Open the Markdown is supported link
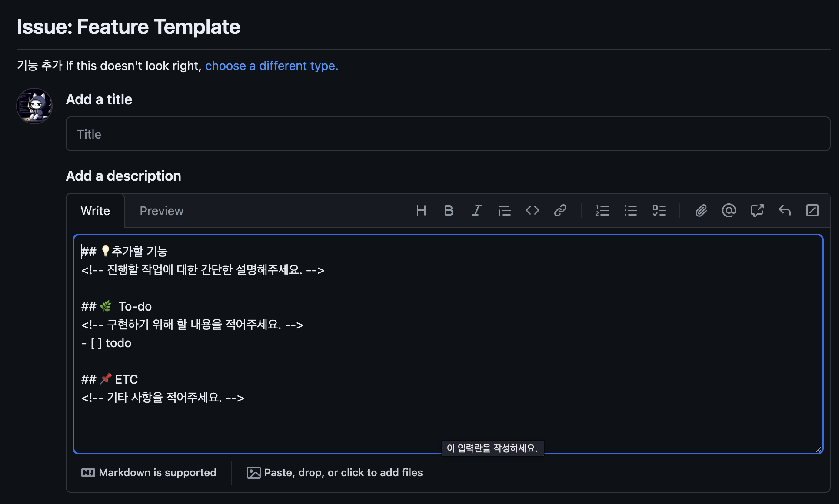839x504 pixels. point(149,473)
